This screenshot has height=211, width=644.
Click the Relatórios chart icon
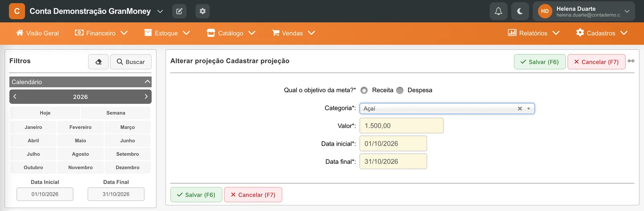click(512, 33)
